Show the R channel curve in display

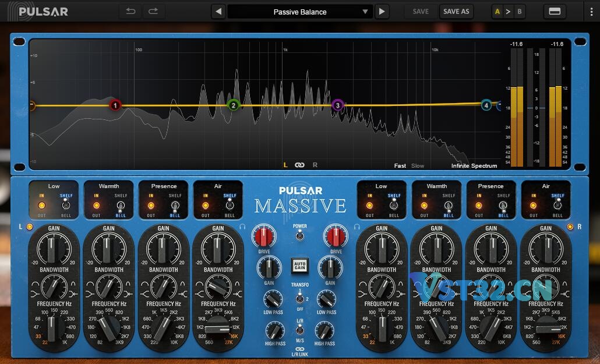pos(315,165)
